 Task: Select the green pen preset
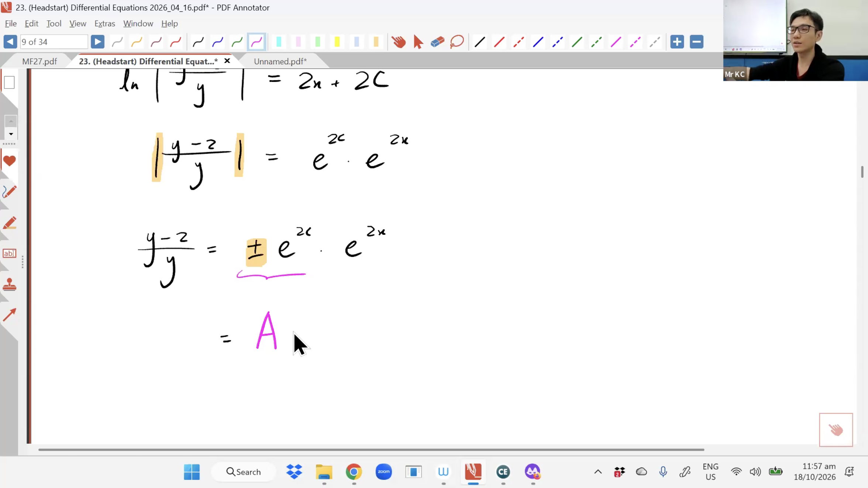(x=237, y=42)
